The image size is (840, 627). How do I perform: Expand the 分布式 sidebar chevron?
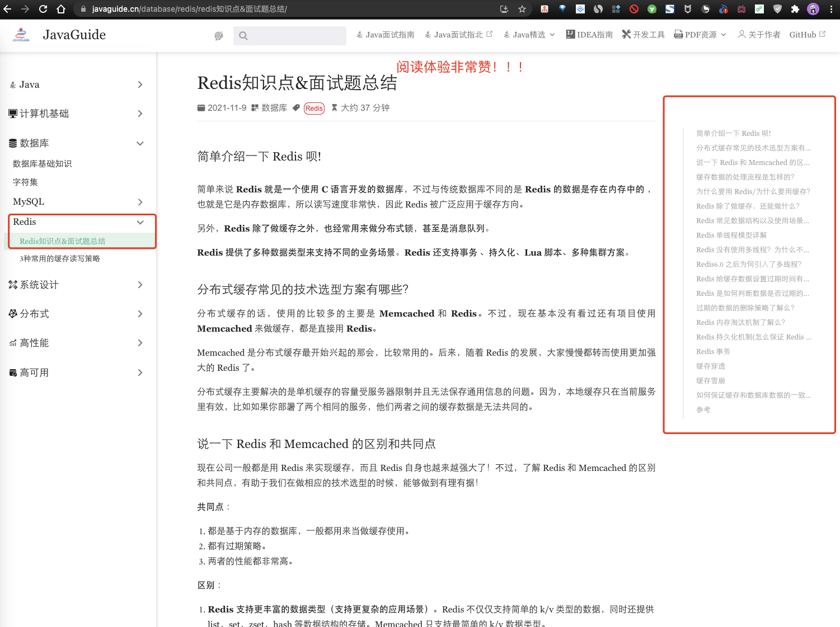[x=140, y=314]
